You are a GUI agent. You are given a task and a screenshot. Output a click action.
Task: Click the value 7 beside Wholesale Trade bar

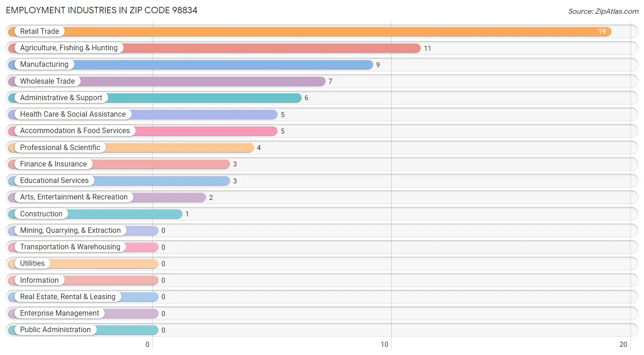(x=330, y=81)
